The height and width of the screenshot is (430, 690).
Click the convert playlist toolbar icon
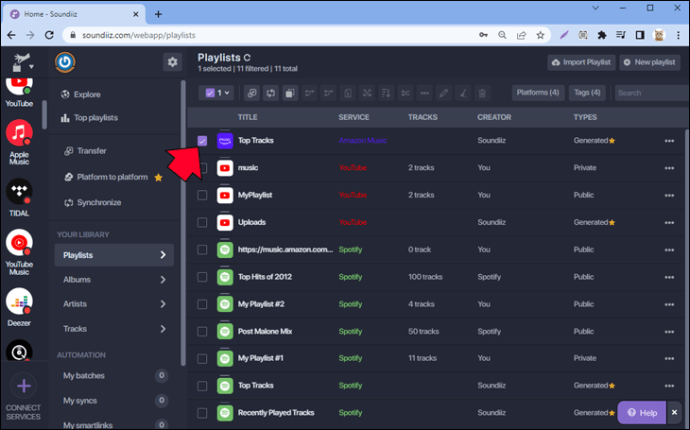pos(252,93)
